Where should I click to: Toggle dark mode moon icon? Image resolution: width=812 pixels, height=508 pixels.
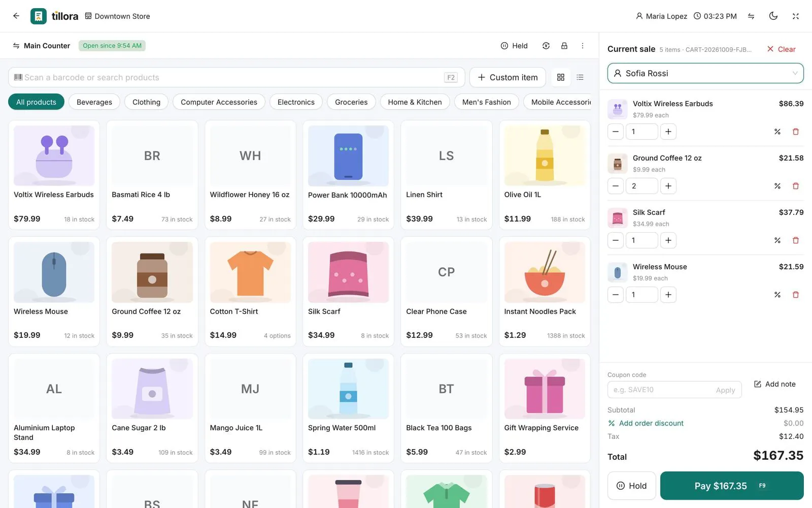(773, 16)
